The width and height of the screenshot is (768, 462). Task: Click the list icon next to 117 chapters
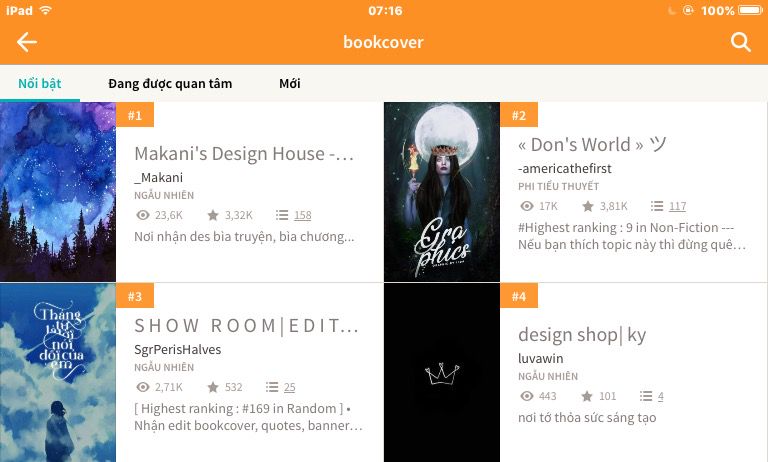point(657,206)
